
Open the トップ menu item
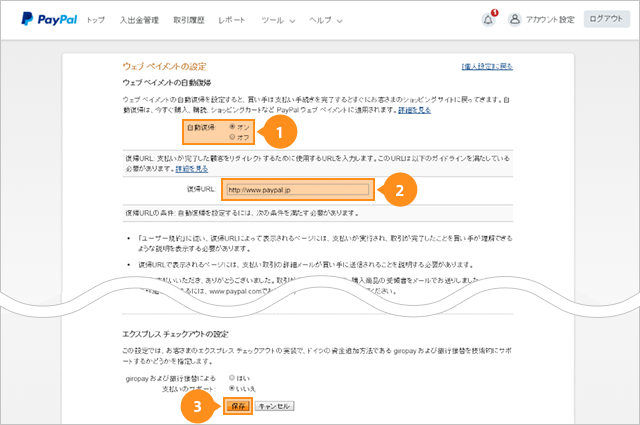point(95,20)
